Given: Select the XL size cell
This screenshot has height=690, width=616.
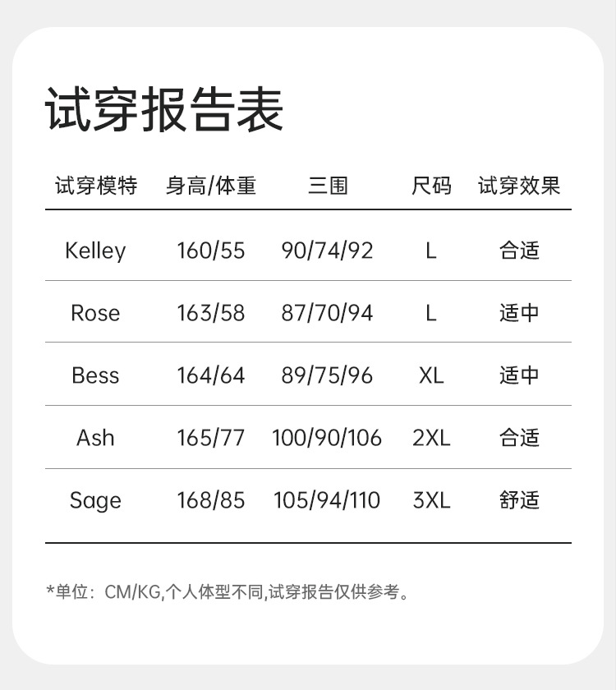Looking at the screenshot, I should point(431,376).
